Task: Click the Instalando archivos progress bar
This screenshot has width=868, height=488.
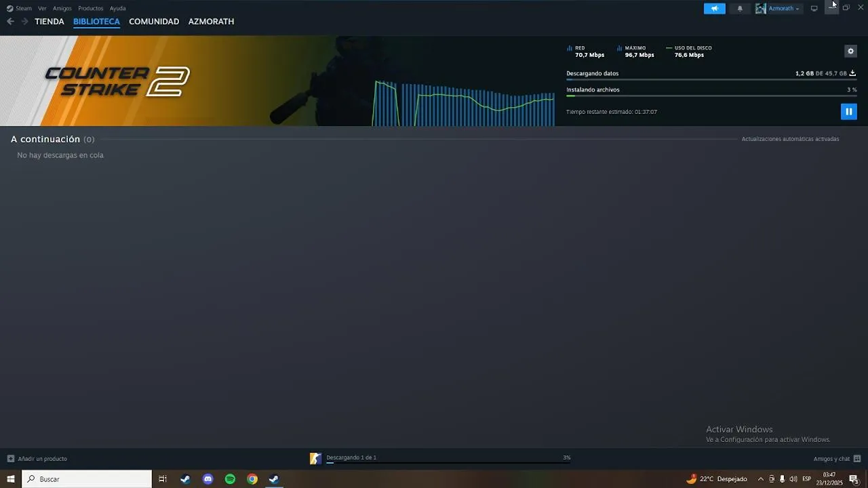Action: pyautogui.click(x=711, y=96)
